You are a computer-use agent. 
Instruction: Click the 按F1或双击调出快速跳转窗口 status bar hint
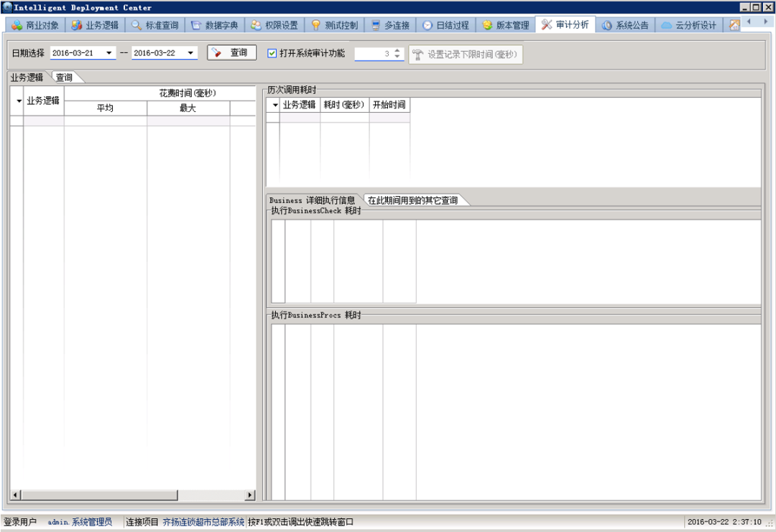(301, 522)
